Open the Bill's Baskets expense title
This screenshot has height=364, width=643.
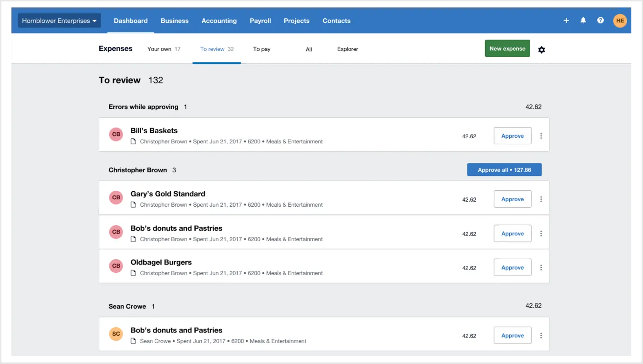154,131
